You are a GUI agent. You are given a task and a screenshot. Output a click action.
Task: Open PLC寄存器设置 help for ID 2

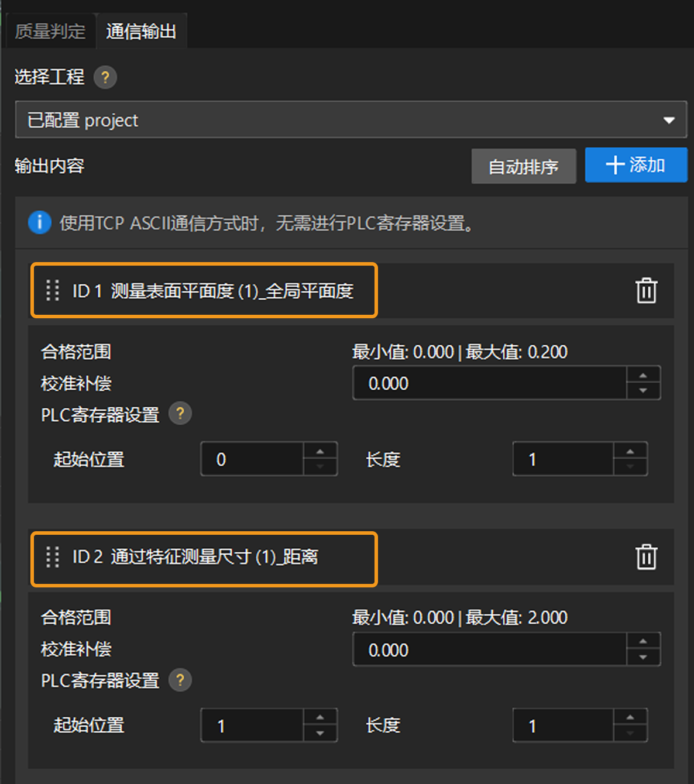pyautogui.click(x=180, y=680)
